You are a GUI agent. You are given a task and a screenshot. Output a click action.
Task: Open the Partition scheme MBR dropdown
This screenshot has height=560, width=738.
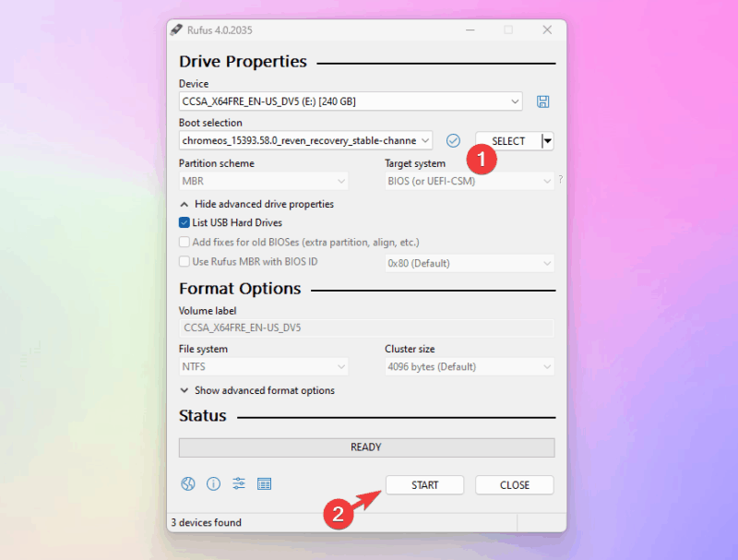point(263,181)
